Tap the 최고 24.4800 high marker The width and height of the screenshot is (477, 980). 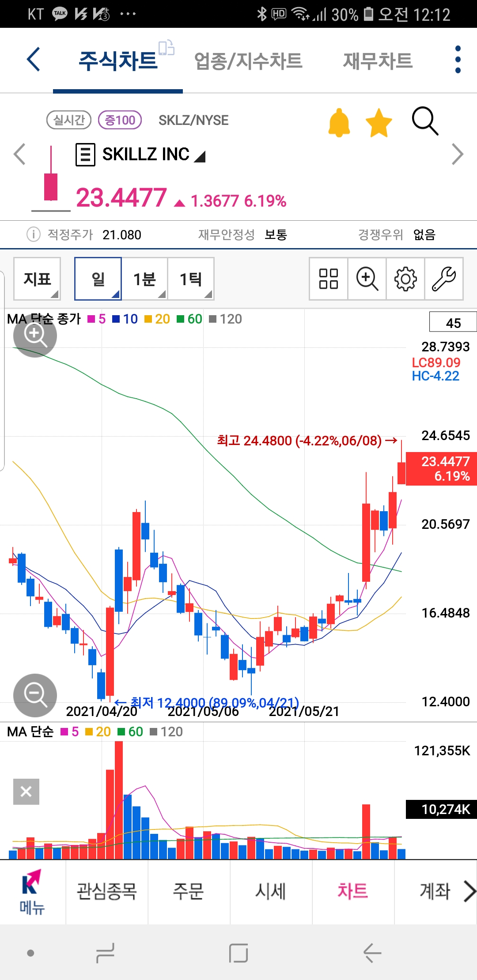(307, 441)
